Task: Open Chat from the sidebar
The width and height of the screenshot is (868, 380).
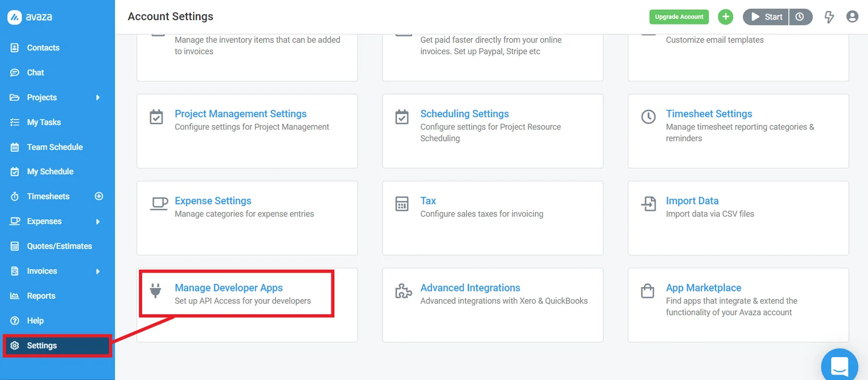Action: pos(35,72)
